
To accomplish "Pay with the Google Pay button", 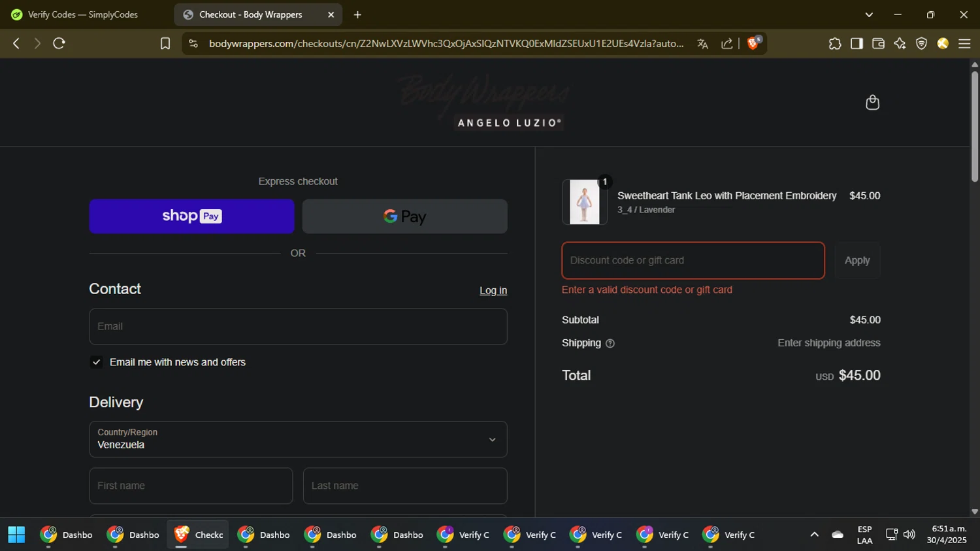I will click(x=405, y=216).
